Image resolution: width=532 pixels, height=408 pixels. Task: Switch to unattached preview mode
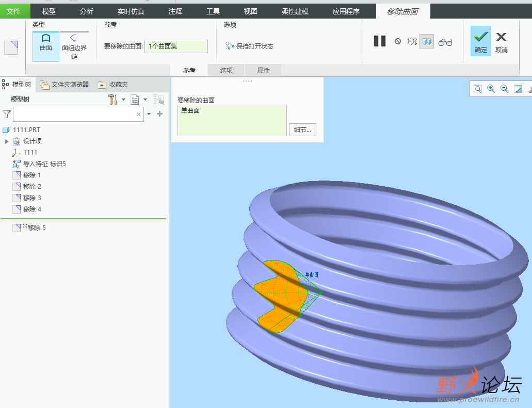pos(412,41)
